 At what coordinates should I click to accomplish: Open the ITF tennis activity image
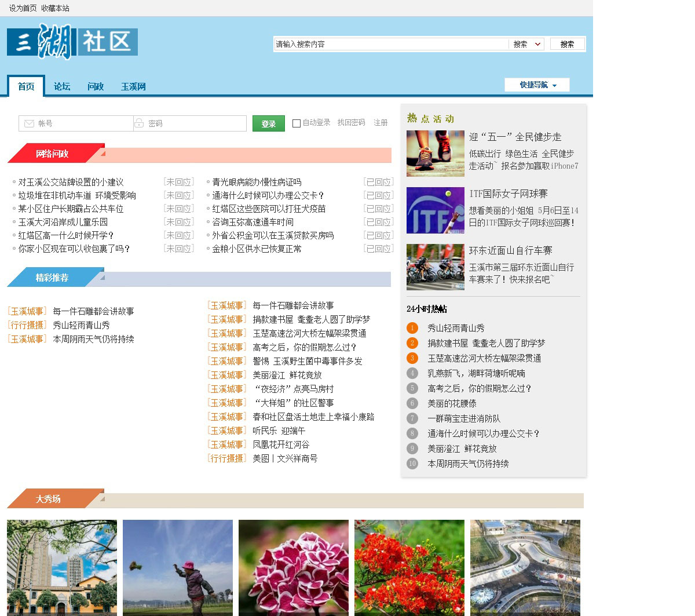pyautogui.click(x=436, y=210)
